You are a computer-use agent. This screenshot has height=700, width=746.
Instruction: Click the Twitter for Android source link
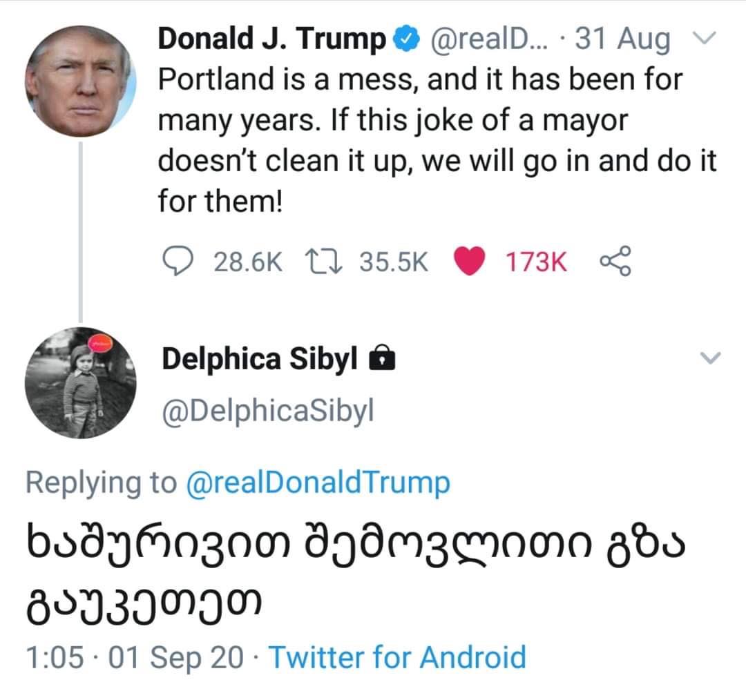[x=396, y=657]
